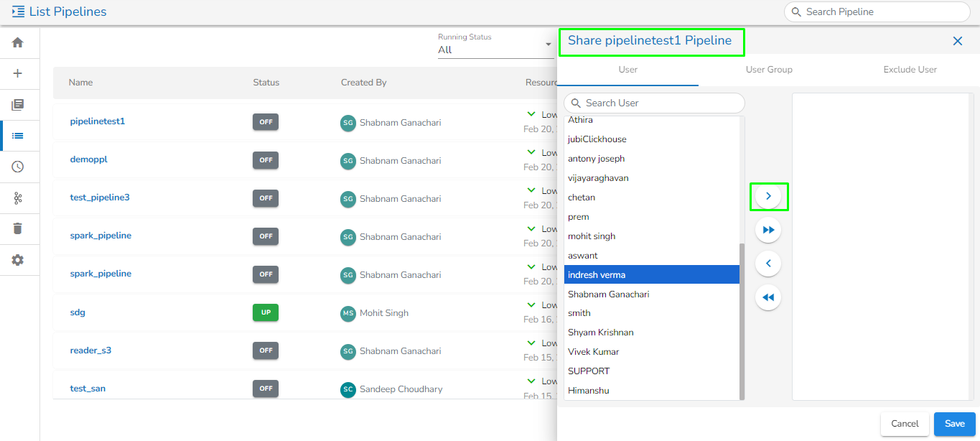980x441 pixels.
Task: Open the reader_s3 pipeline link
Action: click(90, 351)
